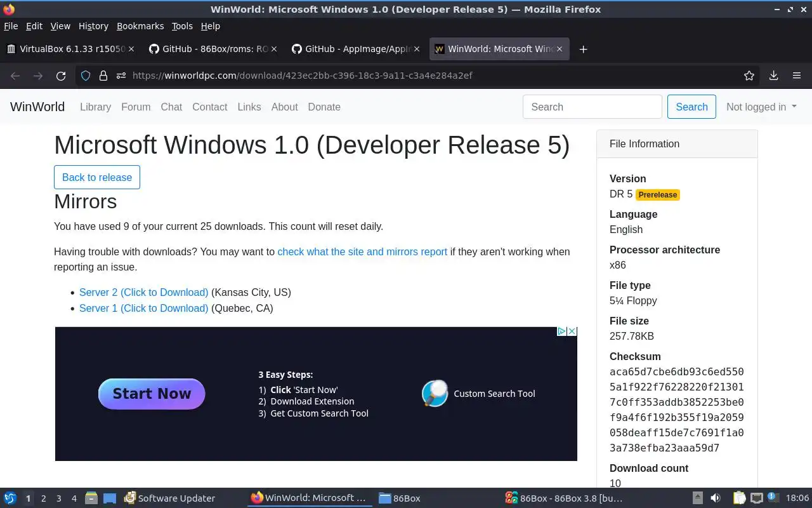This screenshot has width=812, height=508.
Task: Open the Donate page
Action: pyautogui.click(x=324, y=107)
